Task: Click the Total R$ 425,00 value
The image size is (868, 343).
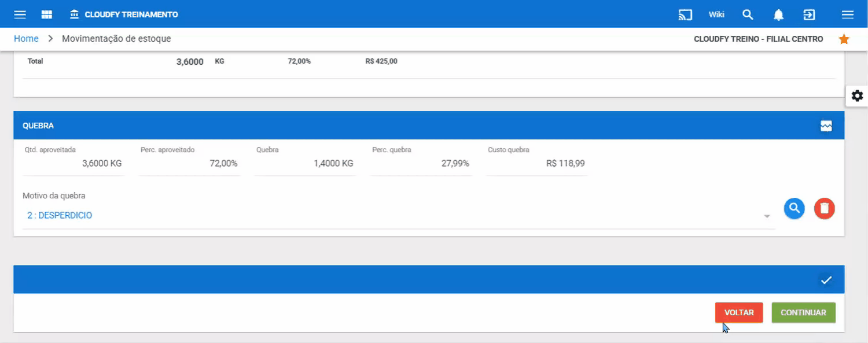Action: pos(381,61)
